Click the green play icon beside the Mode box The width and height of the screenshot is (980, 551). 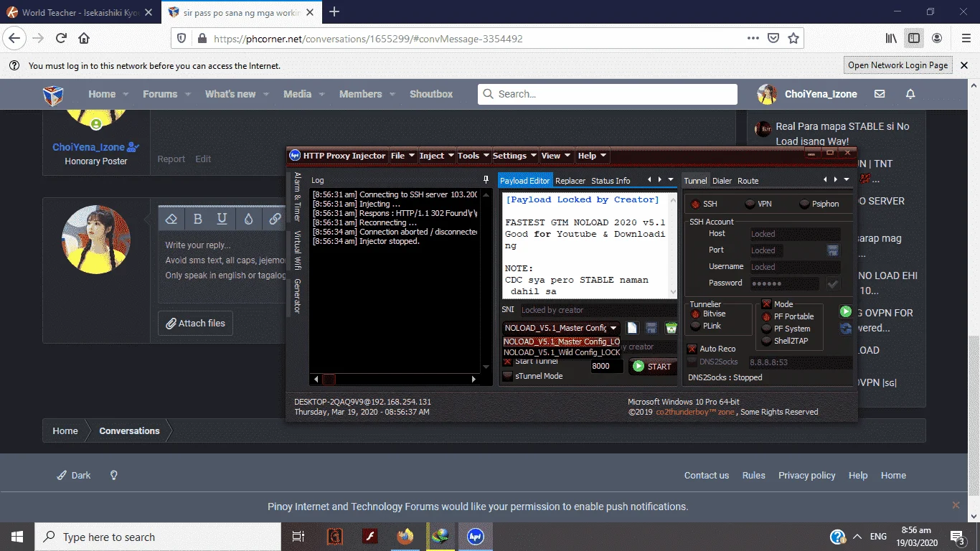(x=846, y=311)
